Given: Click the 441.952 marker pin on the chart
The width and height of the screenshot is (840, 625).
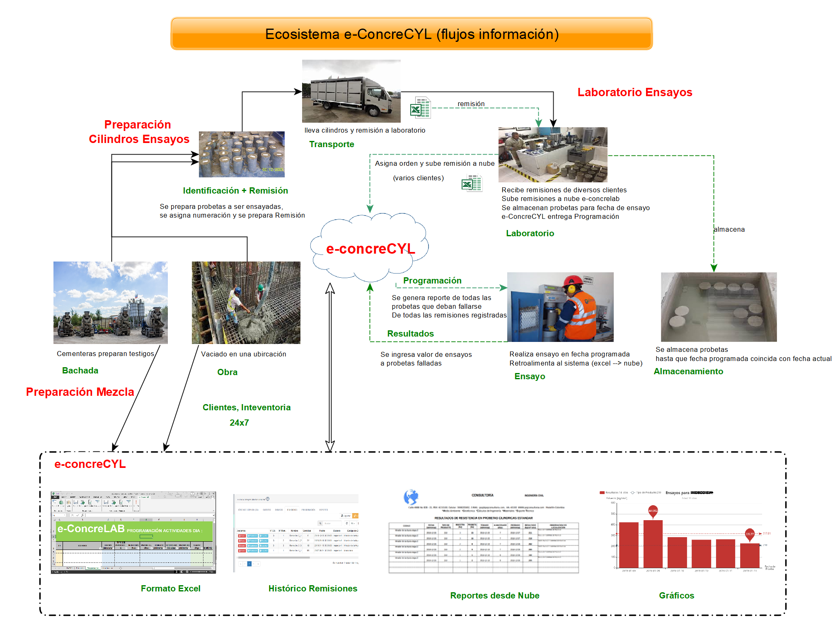Looking at the screenshot, I should click(x=653, y=511).
